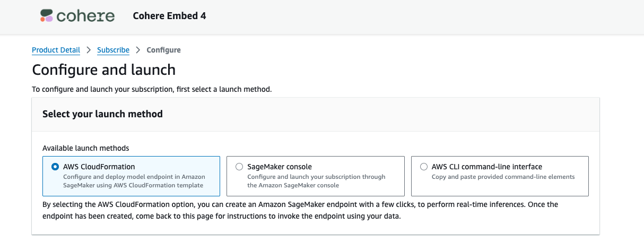Image resolution: width=644 pixels, height=242 pixels.
Task: Click the SageMaker console card description text
Action: pos(316,181)
